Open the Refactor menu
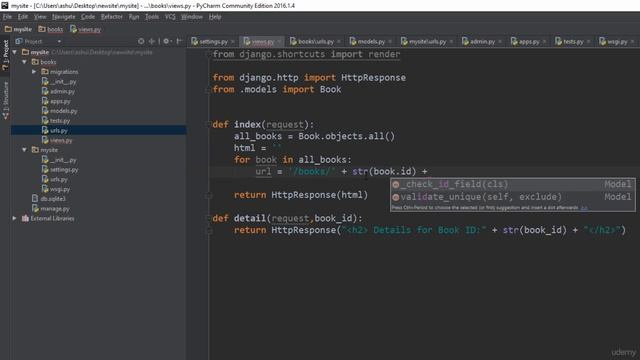This screenshot has height=360, width=640. pyautogui.click(x=111, y=17)
